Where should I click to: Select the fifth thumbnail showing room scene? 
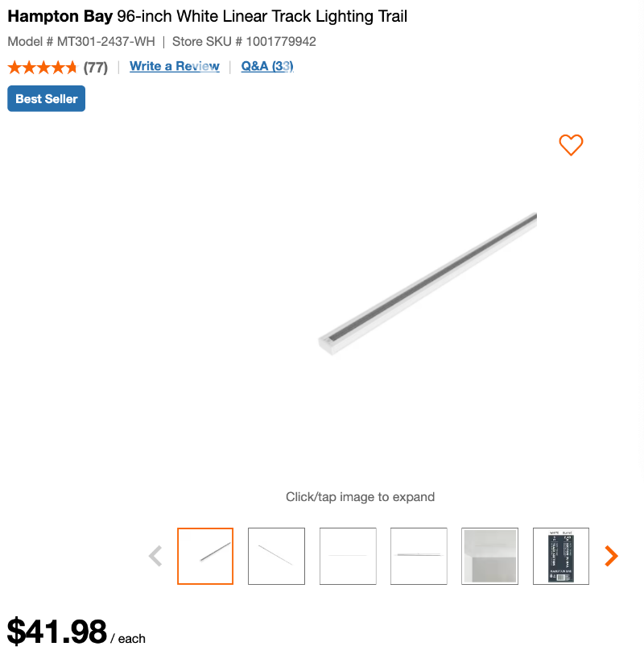click(x=489, y=556)
